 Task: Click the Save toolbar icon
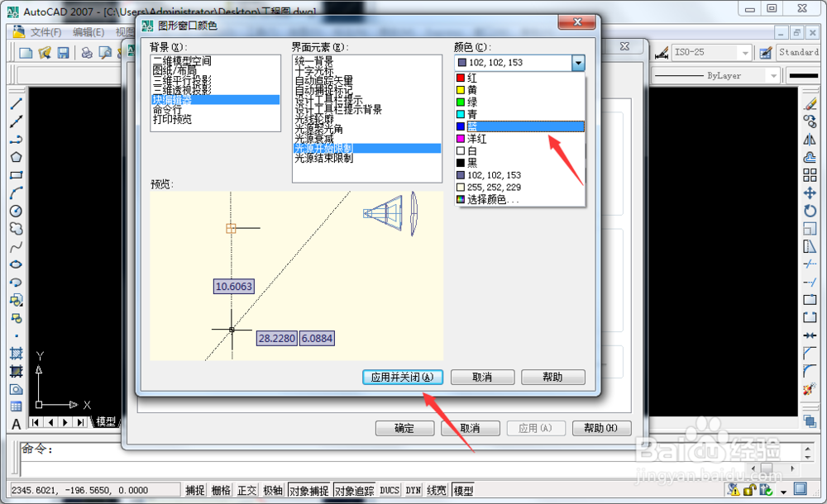pos(64,53)
